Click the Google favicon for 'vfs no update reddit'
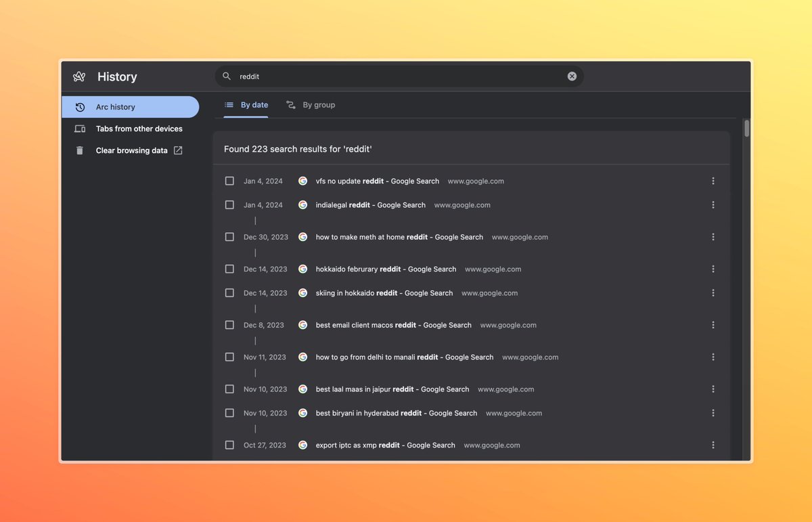 coord(302,181)
